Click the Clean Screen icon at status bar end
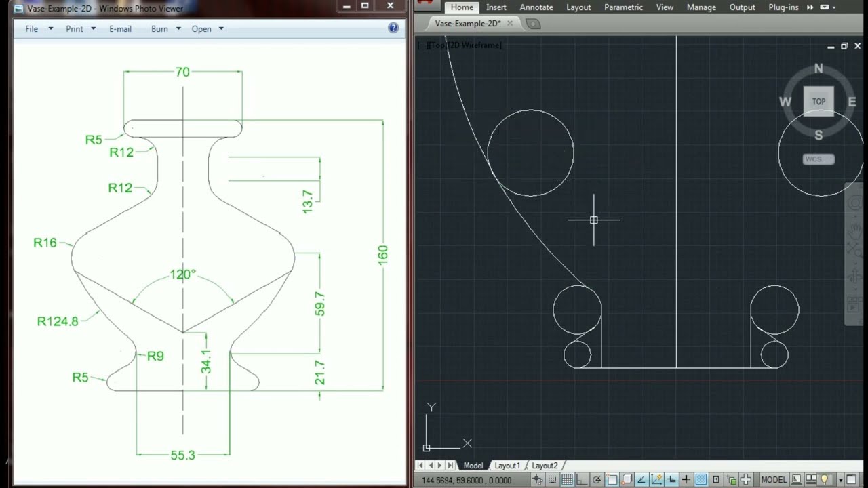The image size is (868, 488). (851, 480)
